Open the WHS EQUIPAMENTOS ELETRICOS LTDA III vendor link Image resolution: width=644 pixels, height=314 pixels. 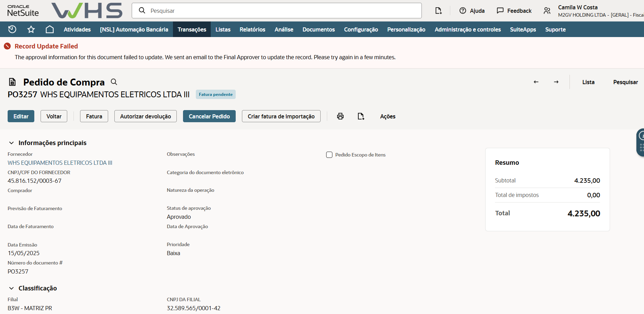(x=60, y=163)
